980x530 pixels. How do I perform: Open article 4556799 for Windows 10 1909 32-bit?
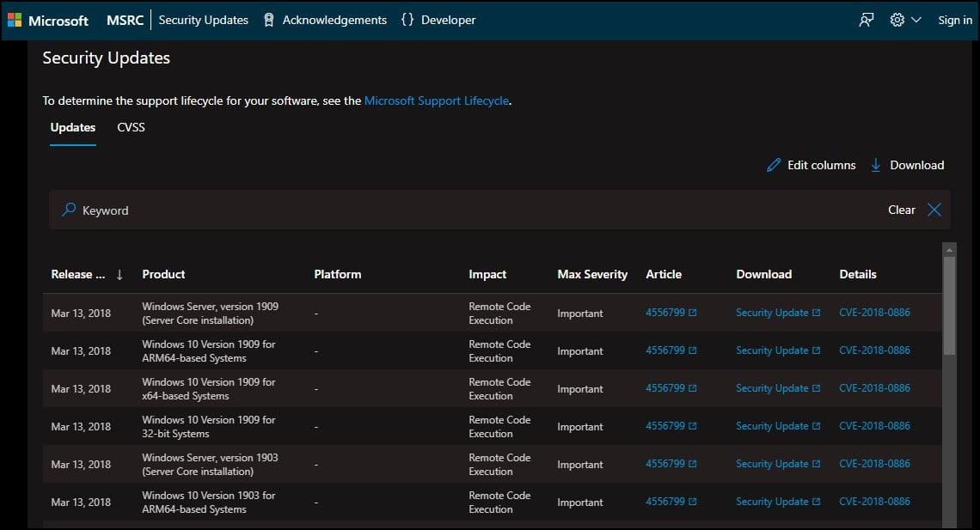coord(671,426)
